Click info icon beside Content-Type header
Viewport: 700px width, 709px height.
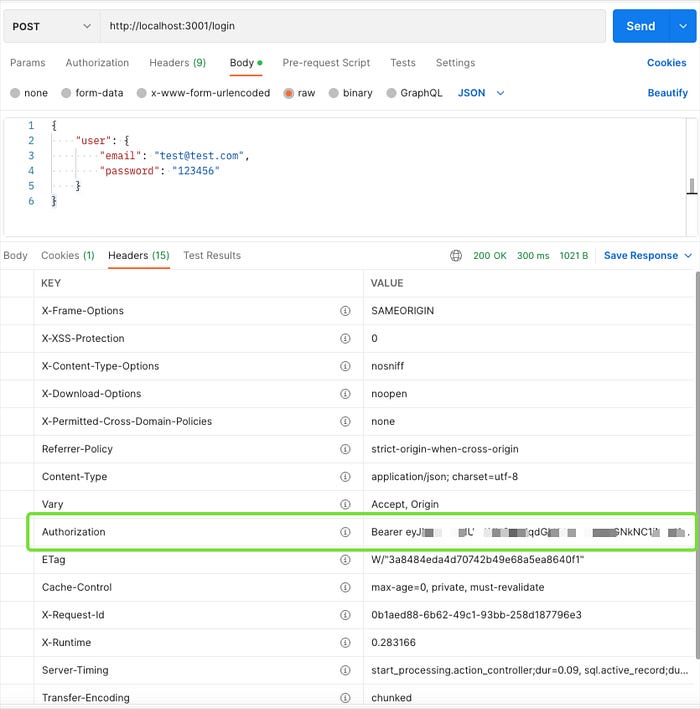pos(345,477)
